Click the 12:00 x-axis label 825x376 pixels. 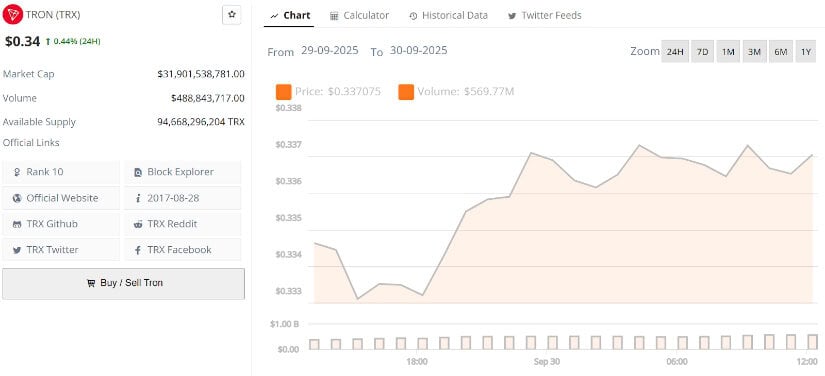[807, 362]
